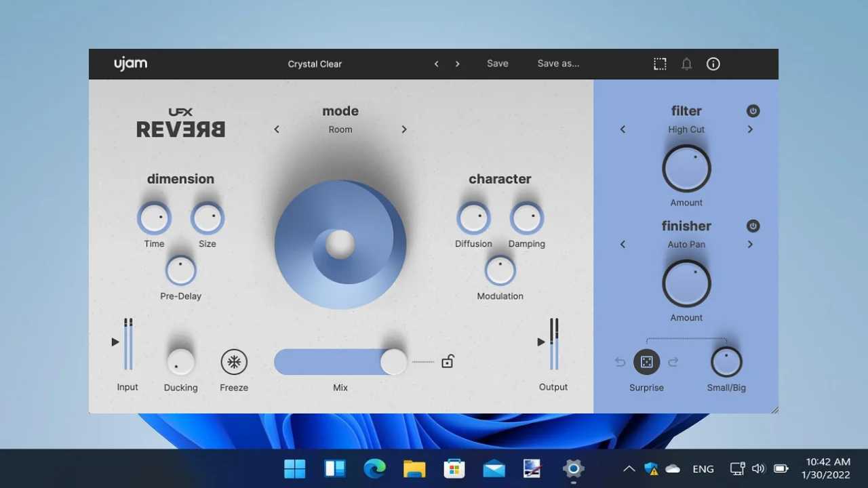Click the Pre-Delay knob

click(180, 270)
